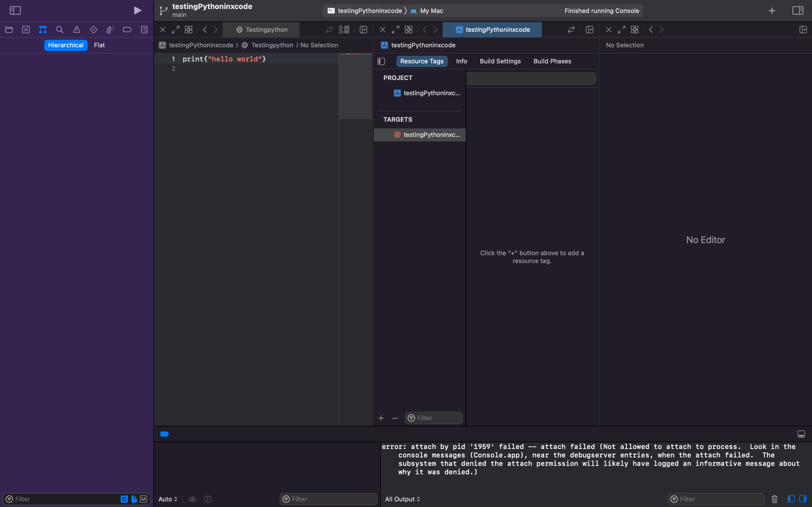
Task: Open the Source Control navigator icon
Action: 26,30
